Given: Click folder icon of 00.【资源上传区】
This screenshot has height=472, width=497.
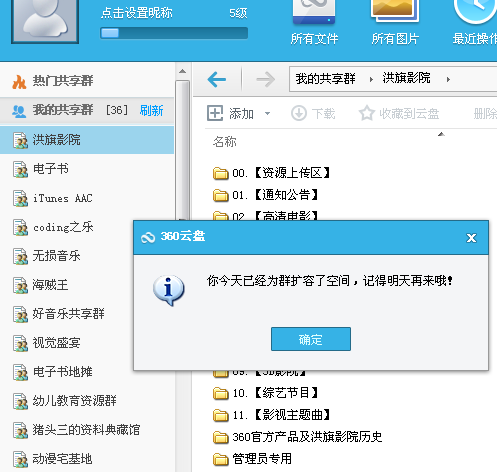Looking at the screenshot, I should click(x=220, y=173).
